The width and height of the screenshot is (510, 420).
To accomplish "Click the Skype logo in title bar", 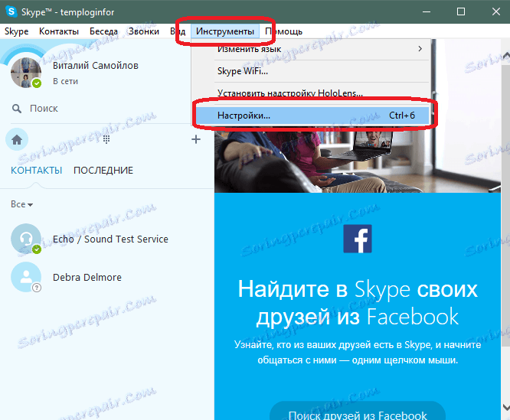I will click(11, 11).
